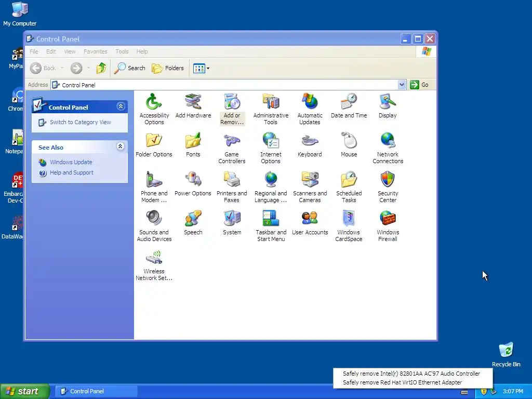Select the Keyboard applet icon
Viewport: 532px width, 399px height.
[310, 145]
